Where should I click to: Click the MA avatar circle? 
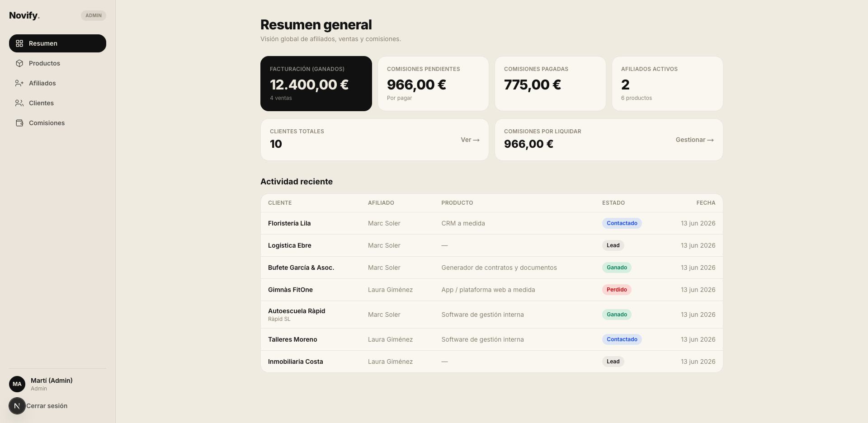[x=17, y=384]
